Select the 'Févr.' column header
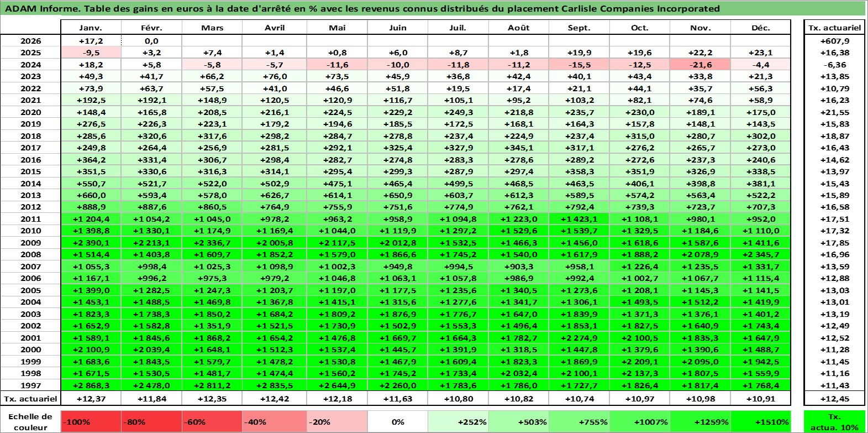 (151, 28)
